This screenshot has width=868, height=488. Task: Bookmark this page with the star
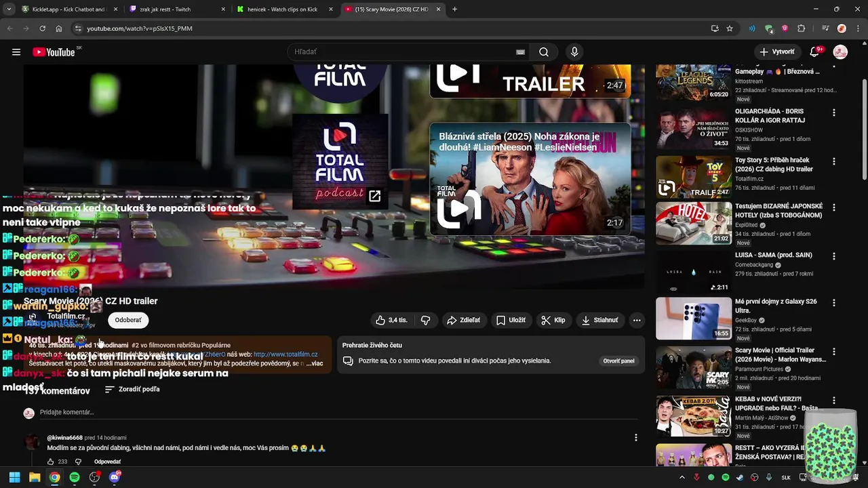[730, 28]
